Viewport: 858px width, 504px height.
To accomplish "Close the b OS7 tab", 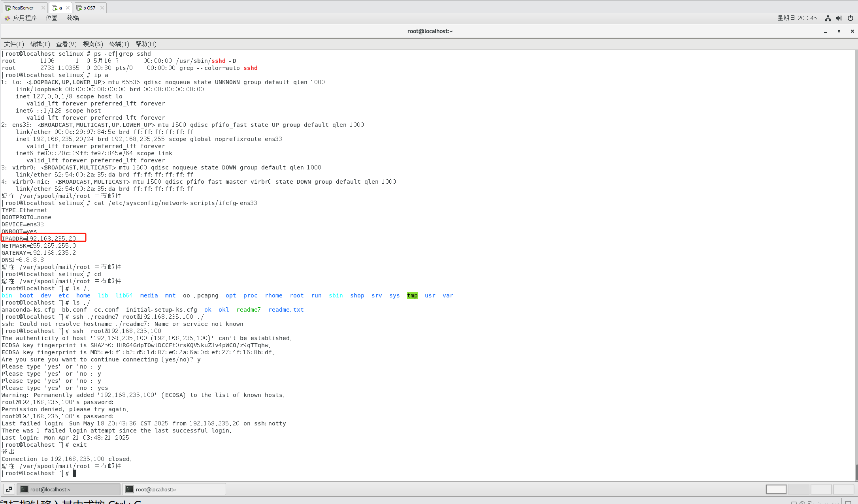I will click(102, 8).
